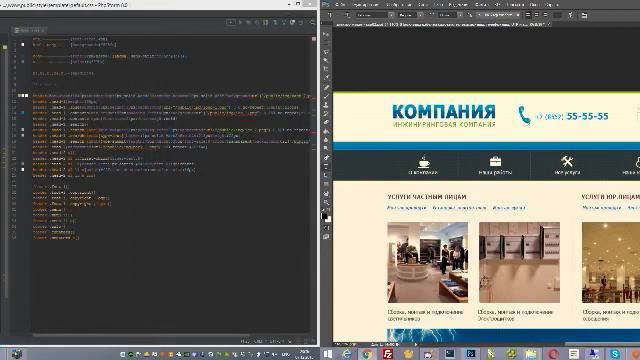Select the Type tool in the toolbox
Viewport: 640px width, 360px height.
coord(326,166)
